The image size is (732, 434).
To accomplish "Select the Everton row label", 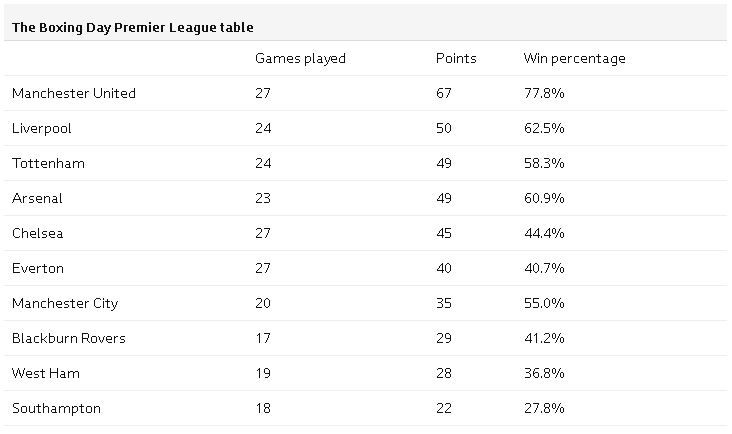I will coord(38,268).
